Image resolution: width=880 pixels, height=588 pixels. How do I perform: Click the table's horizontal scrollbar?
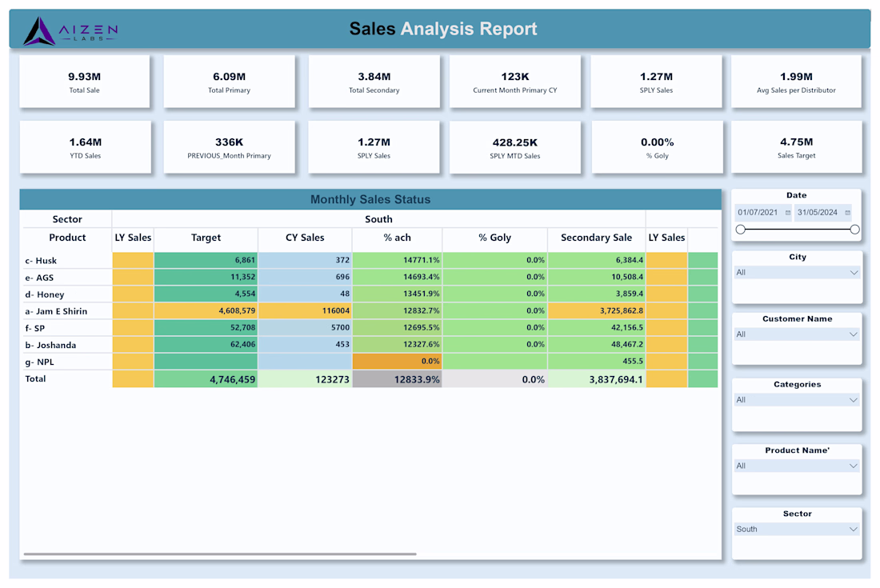tap(220, 554)
